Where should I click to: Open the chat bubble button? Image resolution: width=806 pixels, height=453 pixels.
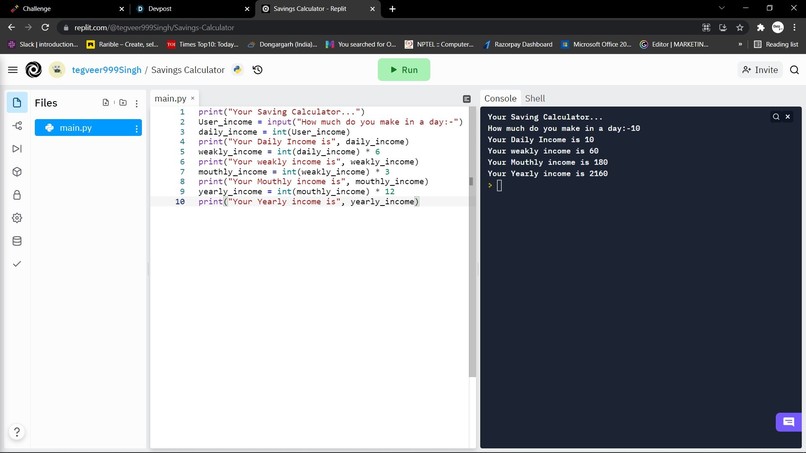[x=789, y=422]
